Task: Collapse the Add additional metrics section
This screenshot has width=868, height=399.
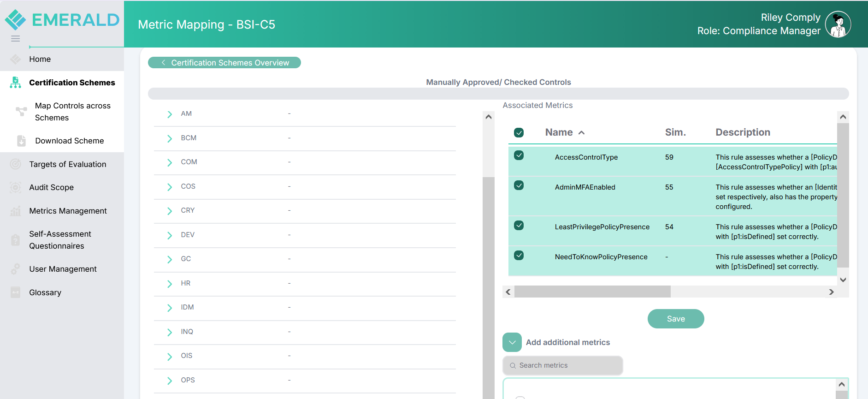Action: [512, 342]
